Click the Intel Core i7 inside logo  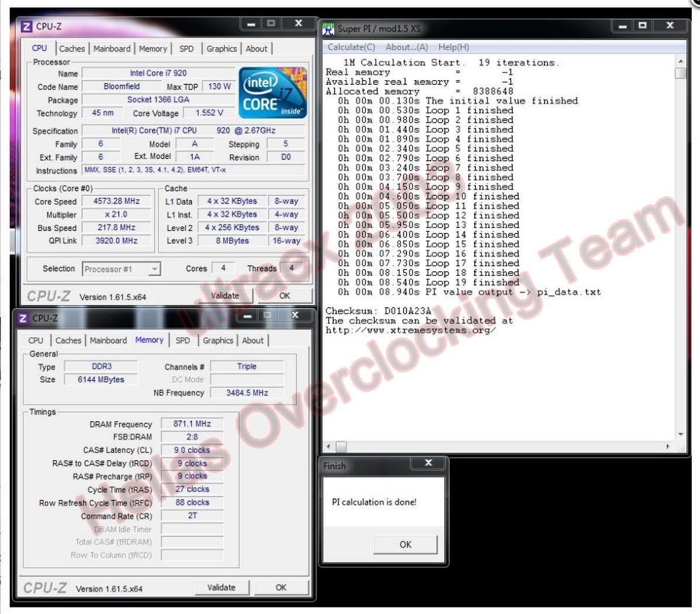273,93
